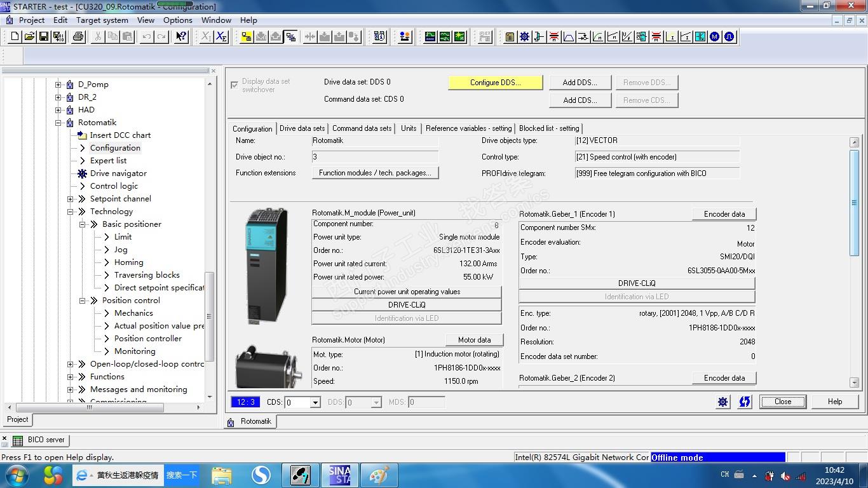868x488 pixels.
Task: Click the New project toolbar icon
Action: coord(15,37)
